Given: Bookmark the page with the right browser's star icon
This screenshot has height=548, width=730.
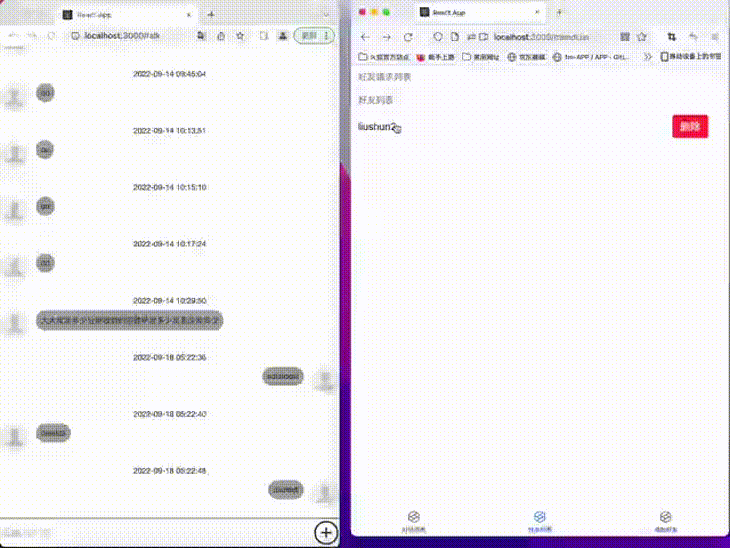Looking at the screenshot, I should 642,37.
